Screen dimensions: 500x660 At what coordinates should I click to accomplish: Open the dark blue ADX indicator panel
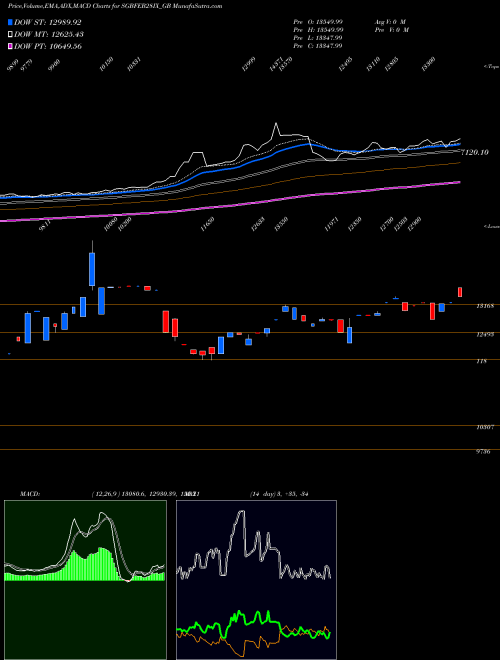point(256,580)
